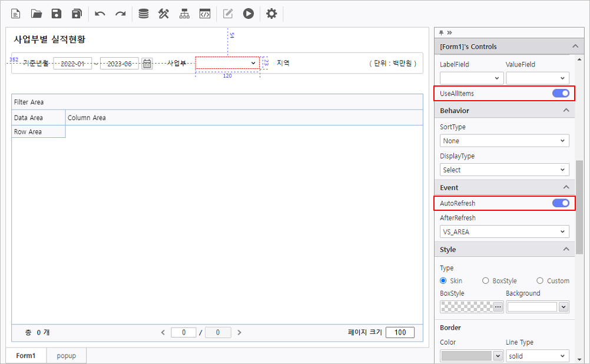Run preview with the Play icon
The image size is (590, 364).
click(x=248, y=14)
